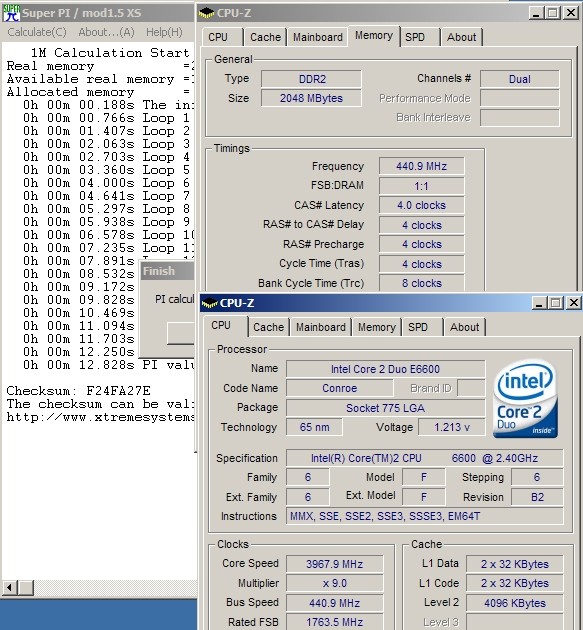Open SPD tab in upper CPU-Z window

[415, 37]
